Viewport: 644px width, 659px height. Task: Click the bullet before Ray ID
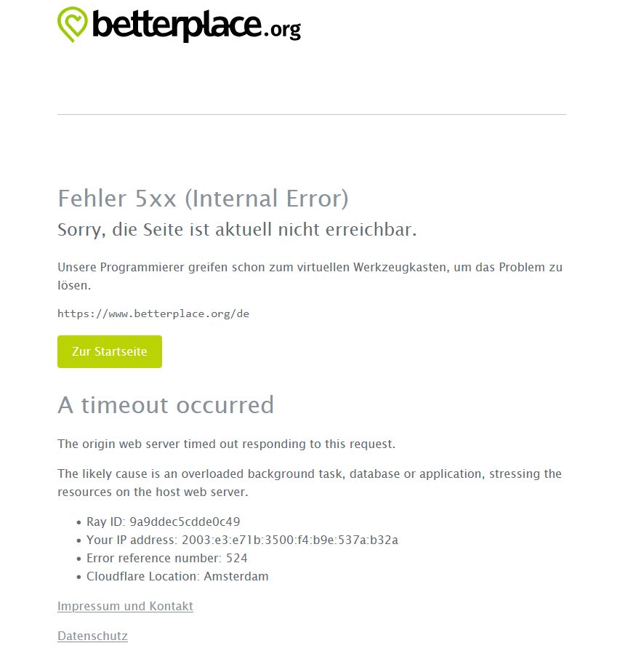point(79,522)
